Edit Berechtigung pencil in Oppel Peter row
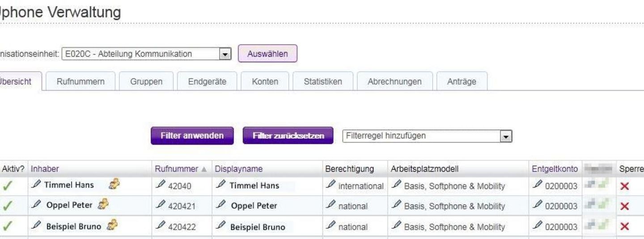The width and height of the screenshot is (644, 239). [x=331, y=204]
